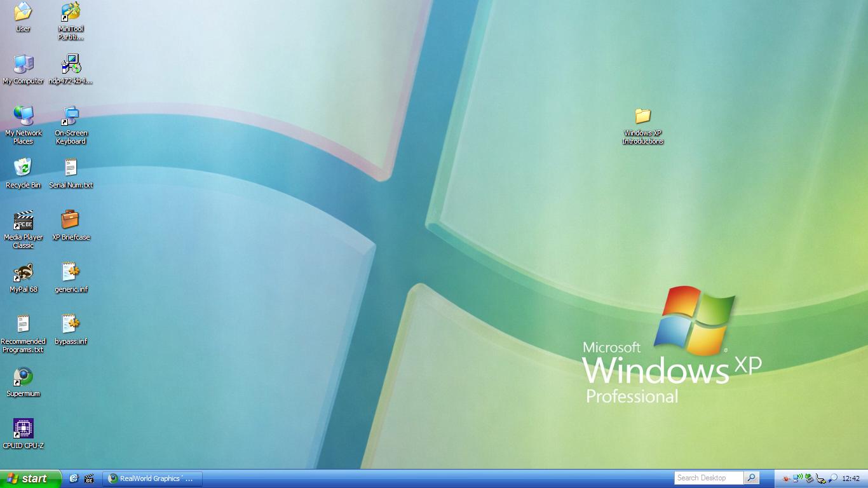Select the MyPal 68 browser shortcut
The width and height of the screenshot is (868, 488).
[x=23, y=272]
